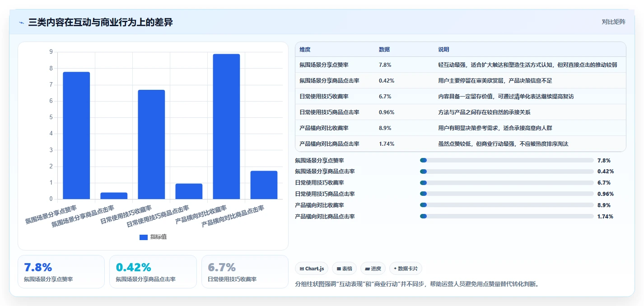Click the description starting 轻互动最强

[x=527, y=65]
